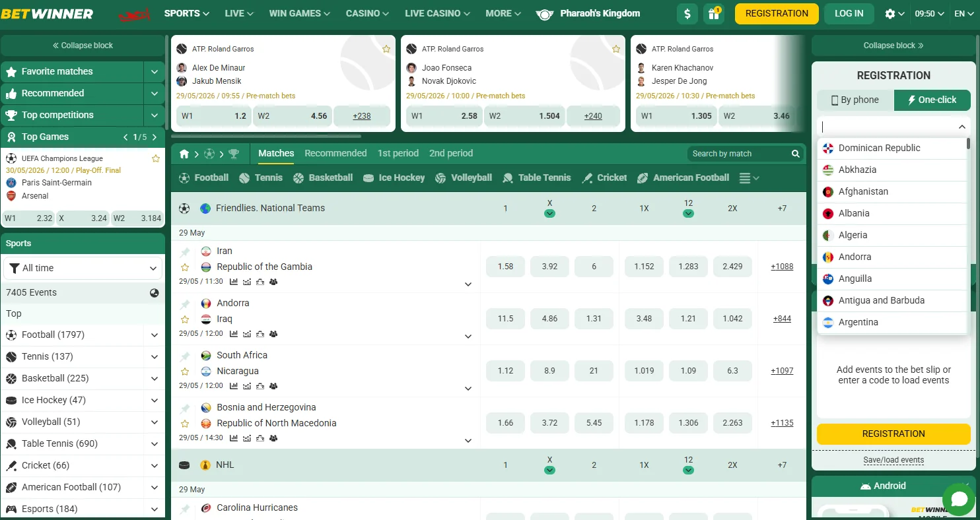Viewport: 980px width, 520px height.
Task: Open the Win Games menu
Action: pyautogui.click(x=300, y=13)
